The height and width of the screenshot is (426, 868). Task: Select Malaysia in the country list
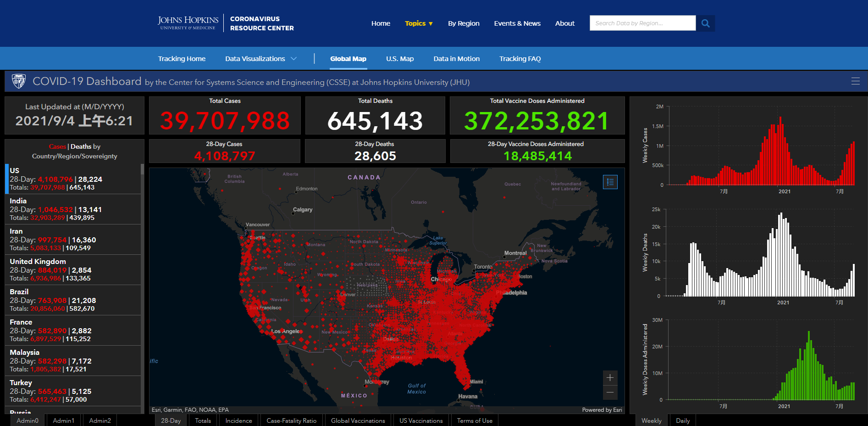[x=73, y=361]
